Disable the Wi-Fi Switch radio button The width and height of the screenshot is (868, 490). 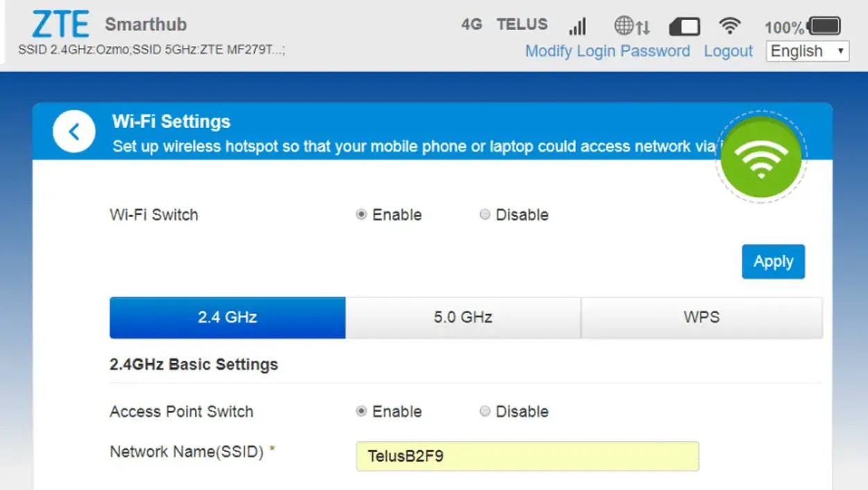tap(485, 215)
